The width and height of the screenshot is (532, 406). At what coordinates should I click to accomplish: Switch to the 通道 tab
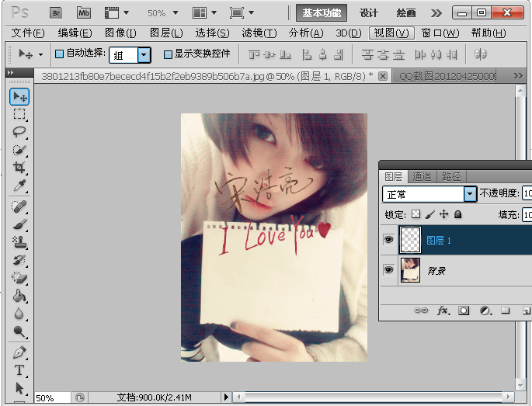tap(422, 176)
